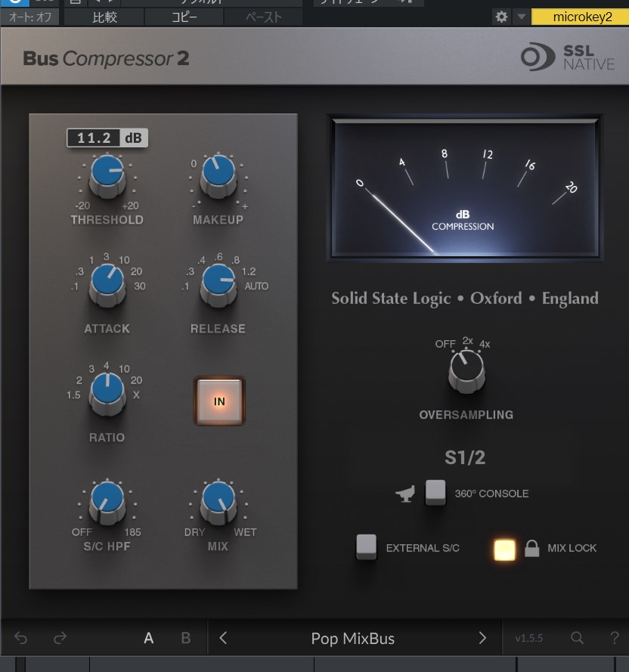Switch to the B preset slot

tap(186, 639)
